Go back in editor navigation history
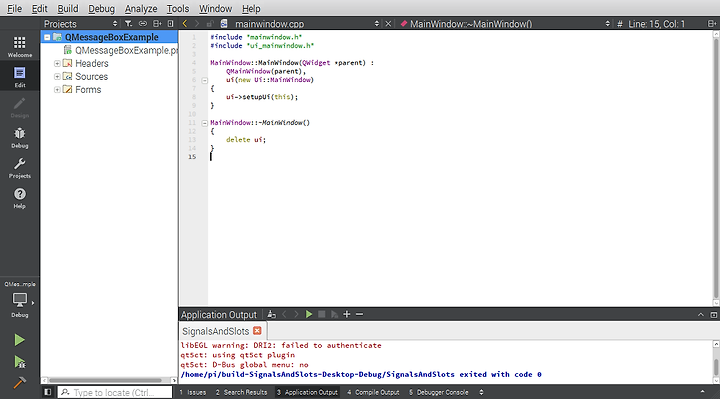Image resolution: width=720 pixels, height=399 pixels. click(x=185, y=23)
